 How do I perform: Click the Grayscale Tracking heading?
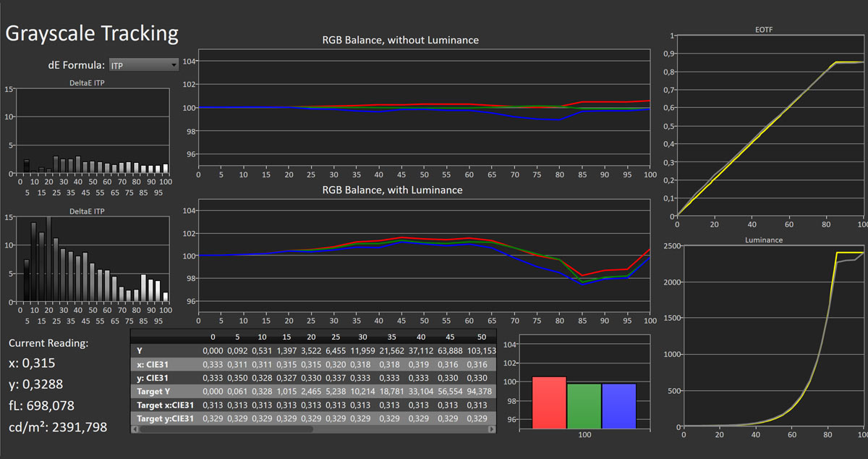pyautogui.click(x=92, y=33)
